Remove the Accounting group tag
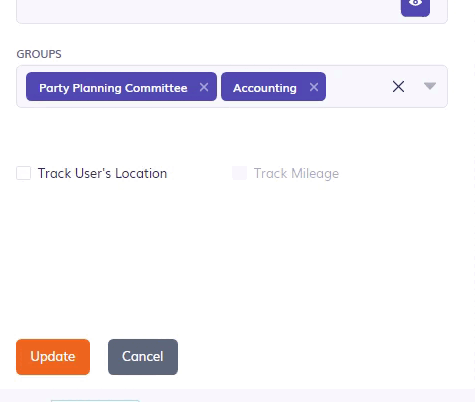 coord(314,87)
